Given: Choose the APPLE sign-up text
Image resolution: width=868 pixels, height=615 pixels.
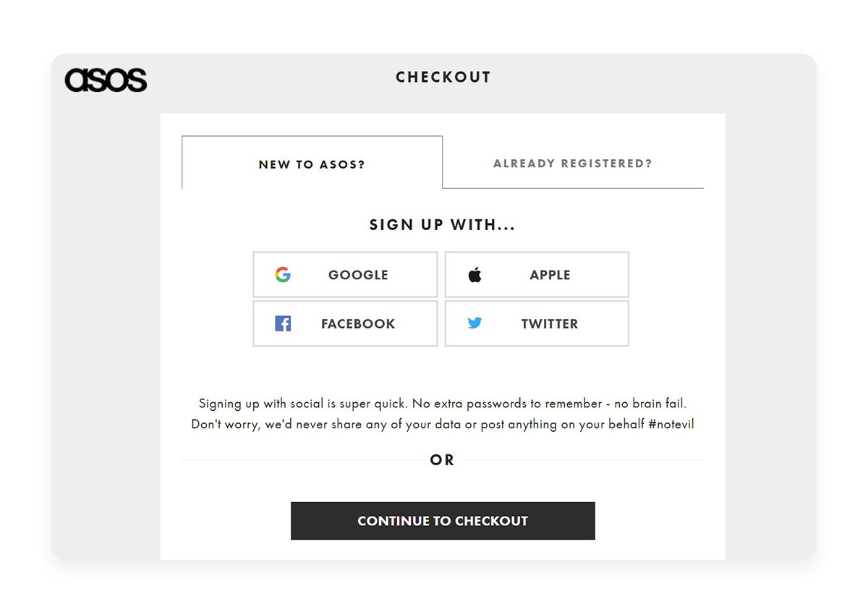Looking at the screenshot, I should (550, 275).
